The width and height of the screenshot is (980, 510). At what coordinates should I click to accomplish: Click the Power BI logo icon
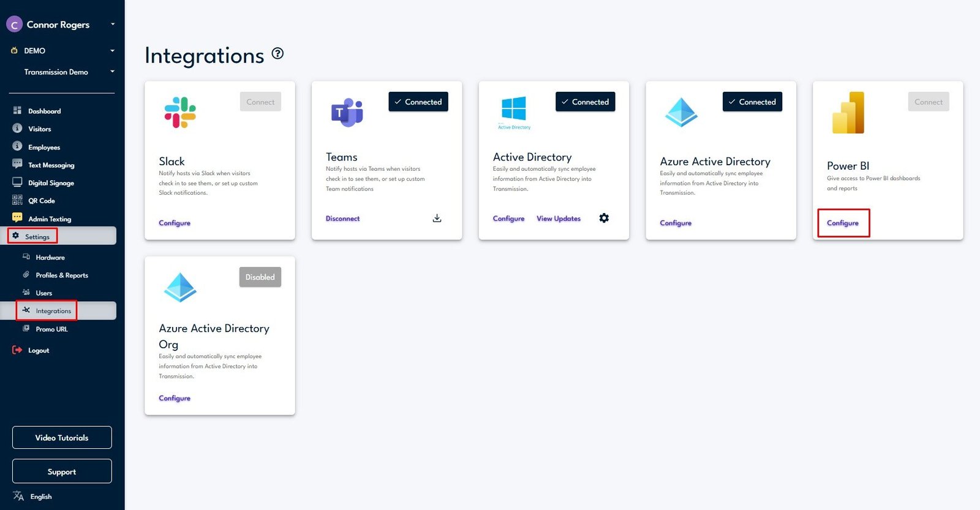pyautogui.click(x=848, y=113)
